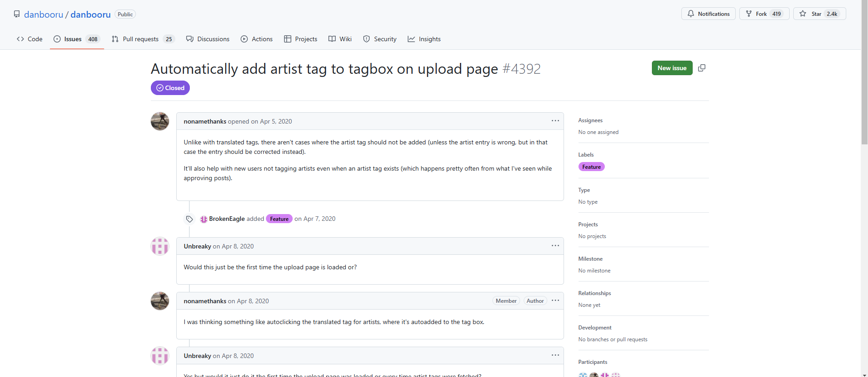Click the fork count 419
The image size is (868, 377).
[776, 14]
